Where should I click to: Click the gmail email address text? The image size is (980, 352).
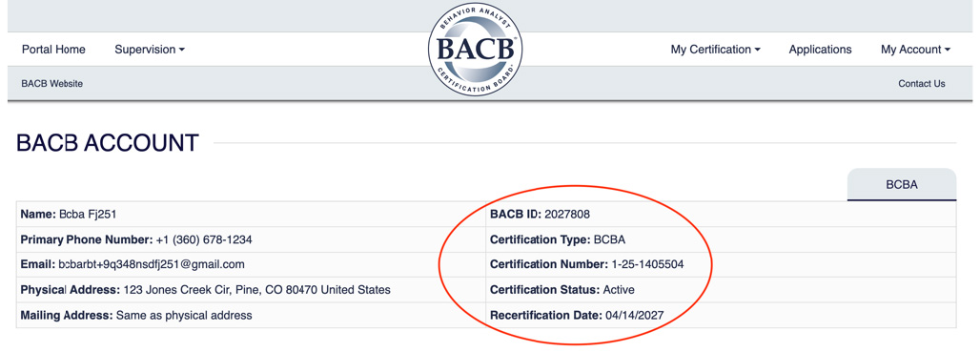[152, 264]
